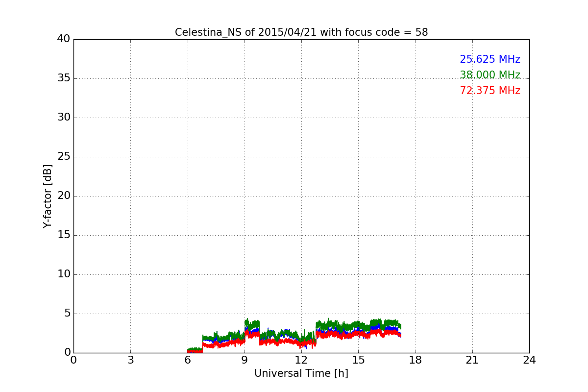This screenshot has height=392, width=588.
Task: Click the y-axis tick label 40
Action: coord(64,39)
